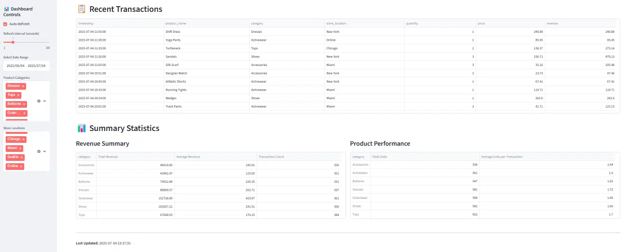This screenshot has height=252, width=644.
Task: Expand the Store Locations dropdown
Action: click(x=45, y=151)
